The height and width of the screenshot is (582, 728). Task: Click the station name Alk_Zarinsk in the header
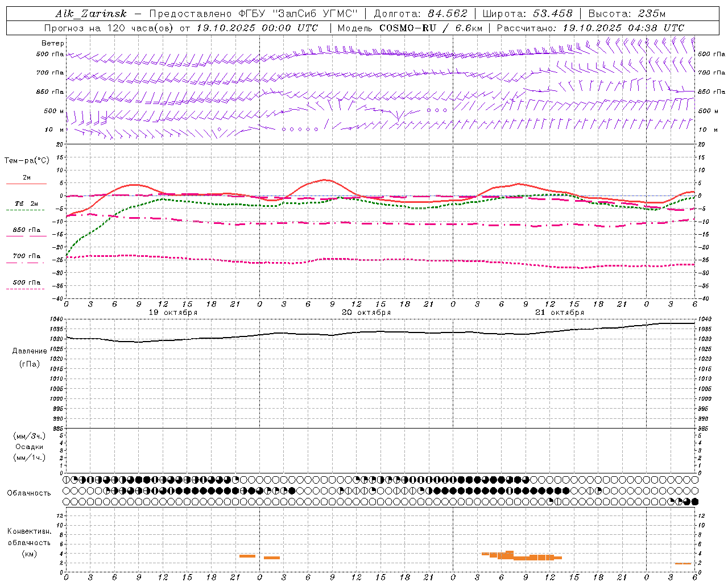click(91, 14)
